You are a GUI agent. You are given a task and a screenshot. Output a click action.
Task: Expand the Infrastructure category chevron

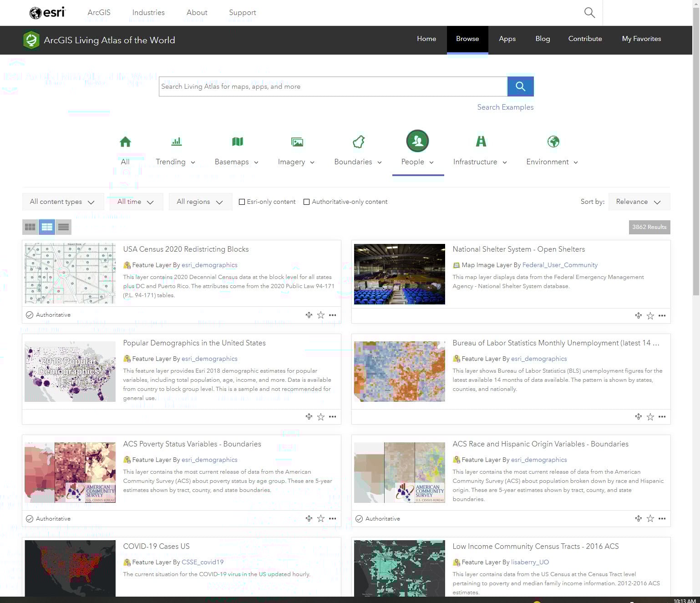click(505, 162)
